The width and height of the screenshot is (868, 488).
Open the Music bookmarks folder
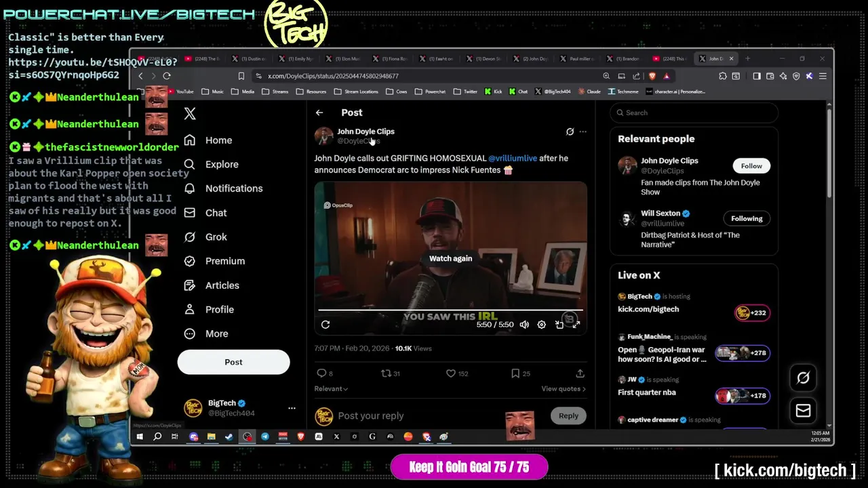tap(212, 91)
